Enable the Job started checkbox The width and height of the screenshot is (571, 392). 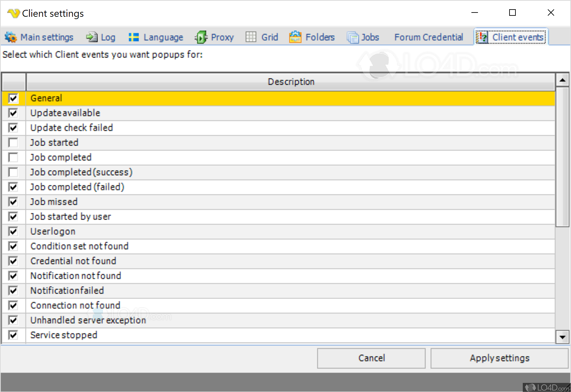pos(13,143)
